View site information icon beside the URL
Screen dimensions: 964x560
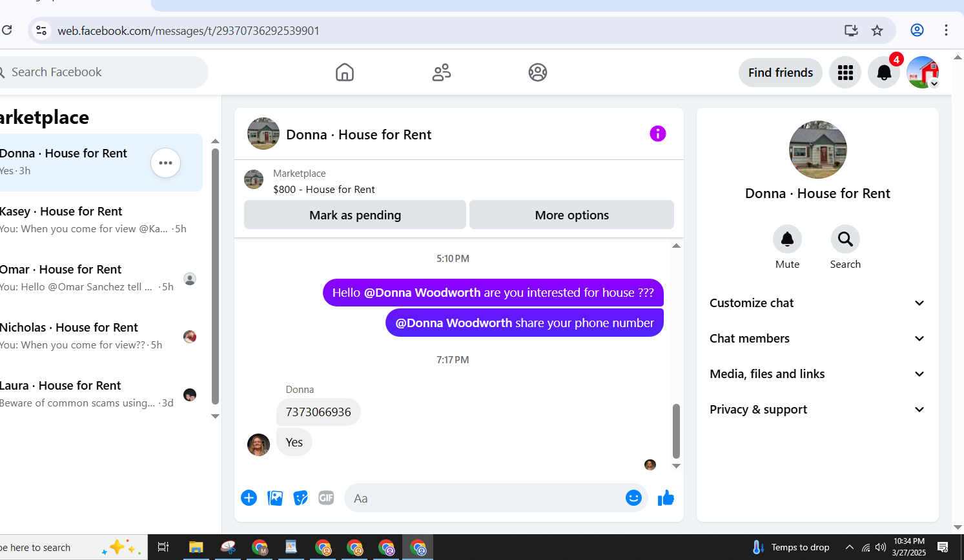tap(41, 30)
